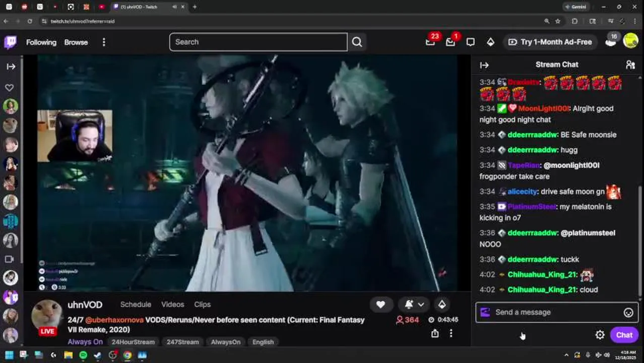Image resolution: width=644 pixels, height=363 pixels.
Task: Click username MoonLight1001 in chat
Action: 544,108
